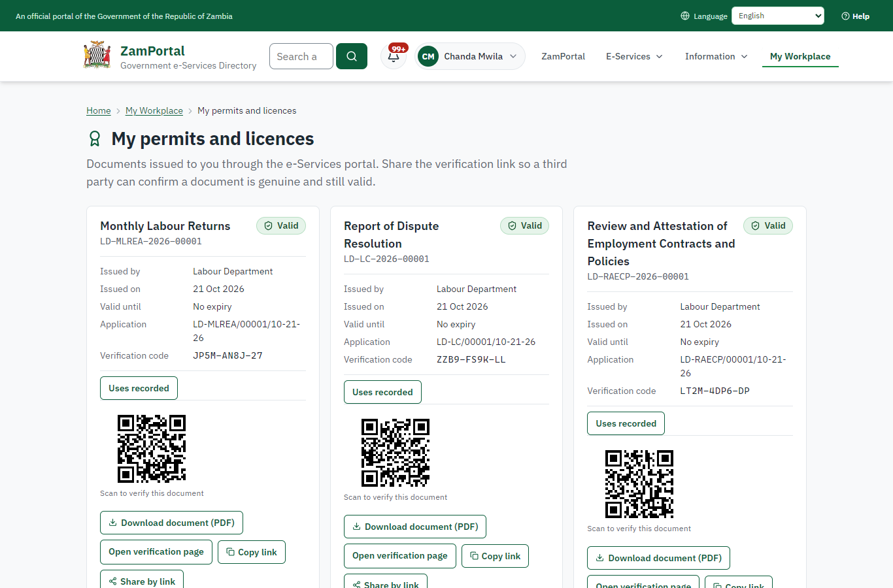Click the Help link in top bar

point(855,16)
